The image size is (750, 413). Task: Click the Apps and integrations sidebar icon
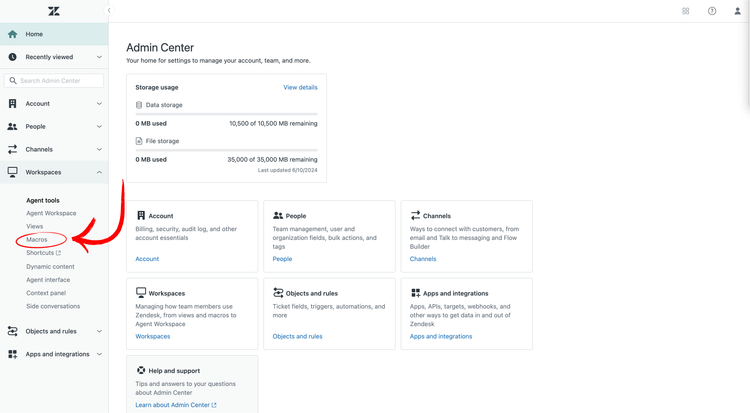coord(12,354)
